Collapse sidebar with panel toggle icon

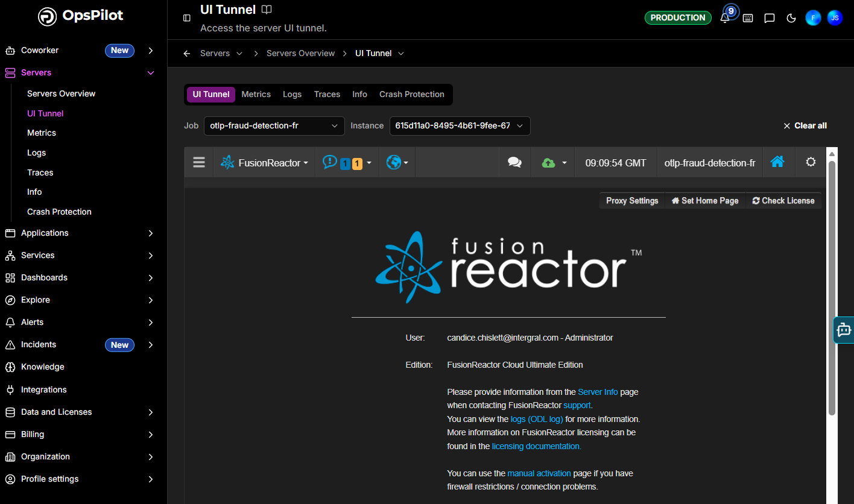point(187,18)
